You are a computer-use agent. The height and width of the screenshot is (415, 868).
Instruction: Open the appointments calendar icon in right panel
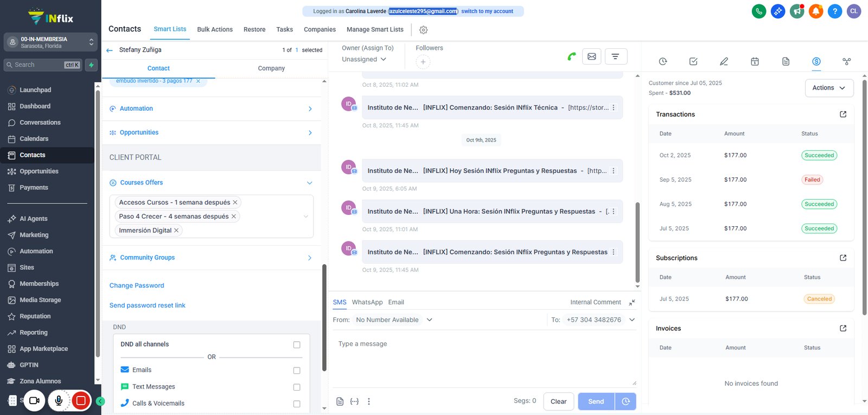pos(755,61)
